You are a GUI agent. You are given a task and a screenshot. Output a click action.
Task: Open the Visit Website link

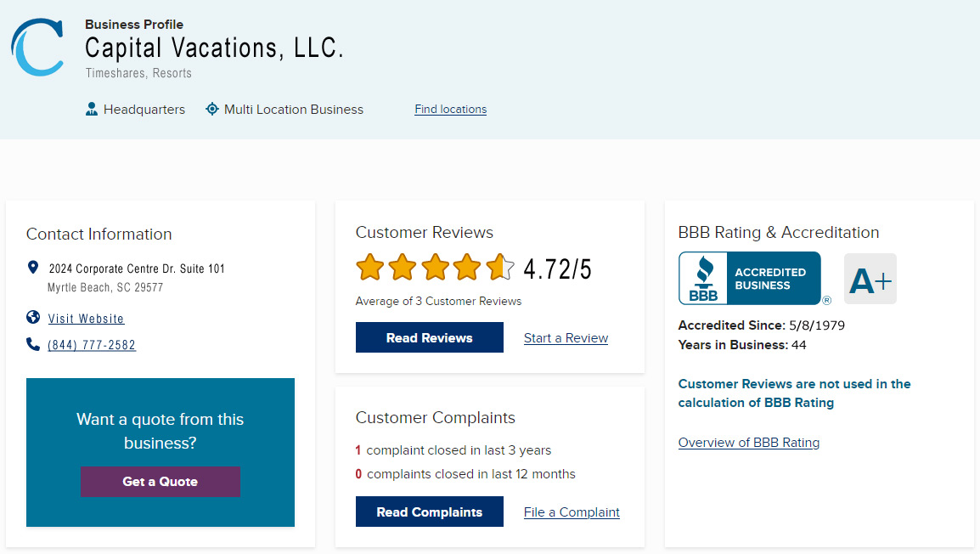(86, 319)
